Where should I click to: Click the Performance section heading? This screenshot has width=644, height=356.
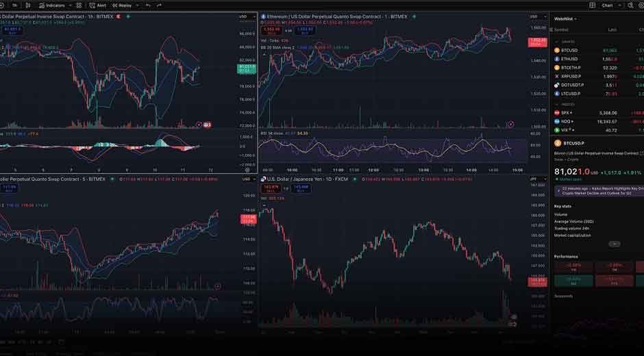566,256
